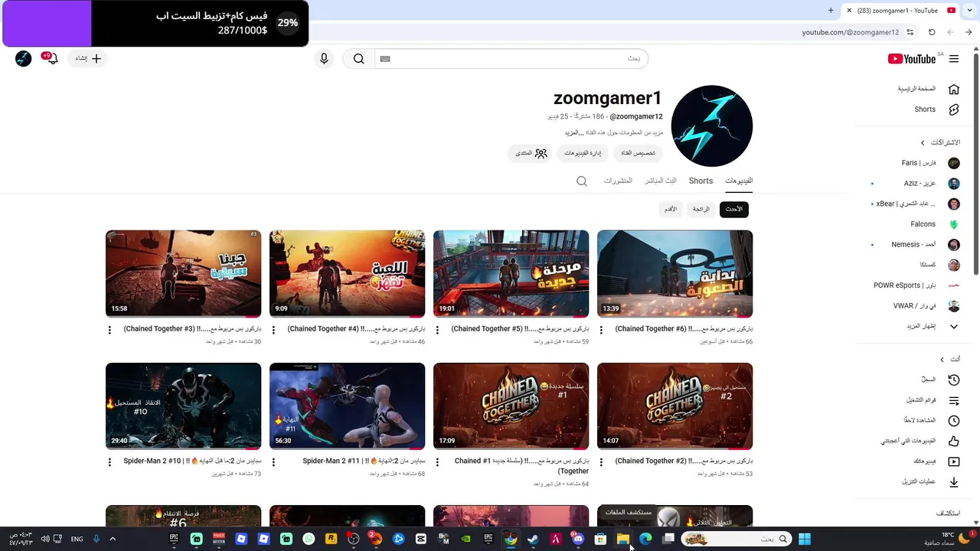Open the إنشاء create button
The image size is (980, 551).
(x=87, y=59)
